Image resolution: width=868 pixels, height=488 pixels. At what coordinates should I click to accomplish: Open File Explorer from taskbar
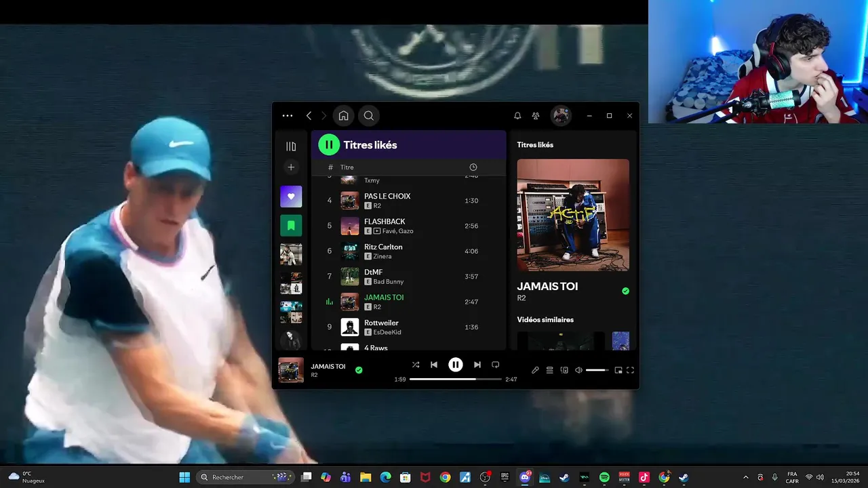click(x=366, y=477)
